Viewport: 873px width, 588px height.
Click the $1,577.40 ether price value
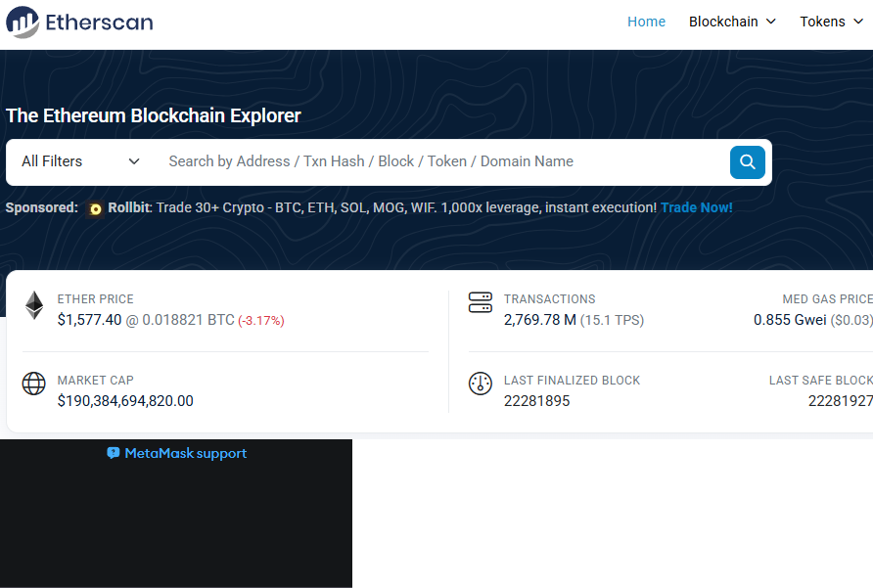click(89, 320)
